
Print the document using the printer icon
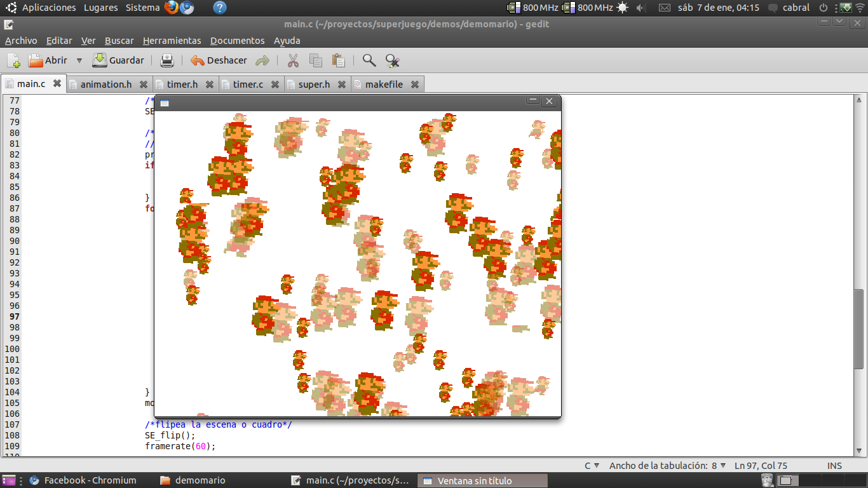(x=166, y=60)
